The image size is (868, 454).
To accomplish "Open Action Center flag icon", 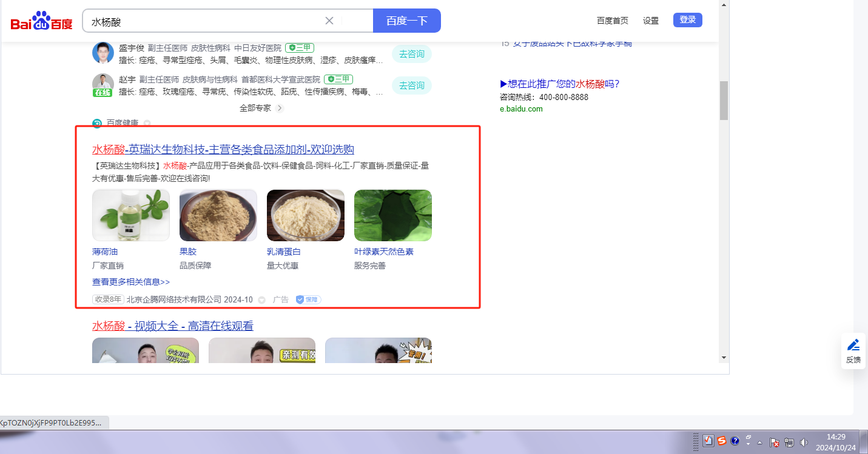I will (775, 442).
